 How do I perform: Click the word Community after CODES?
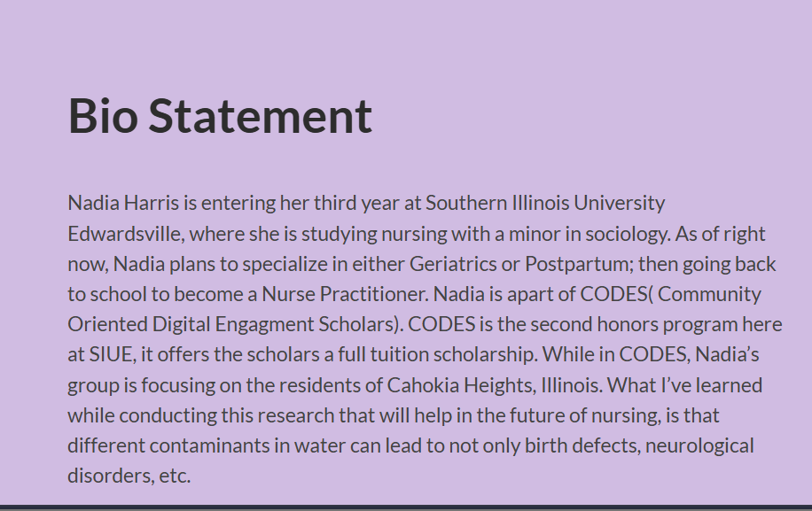(x=709, y=294)
